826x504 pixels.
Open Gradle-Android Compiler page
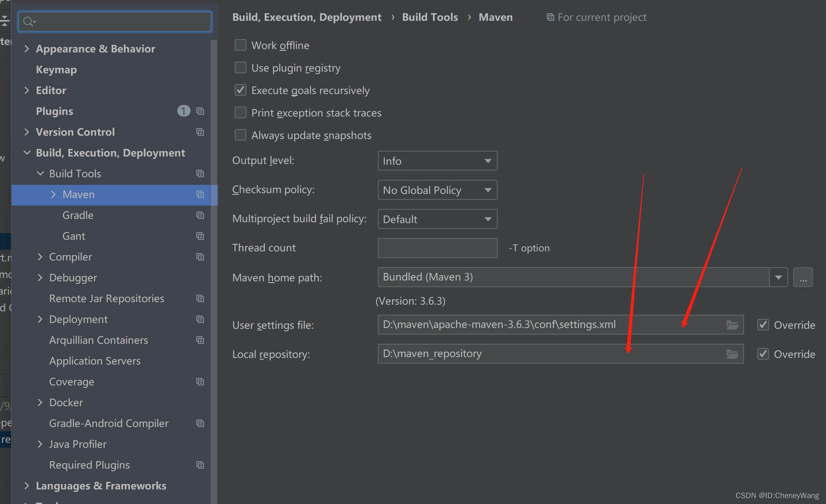click(x=109, y=423)
